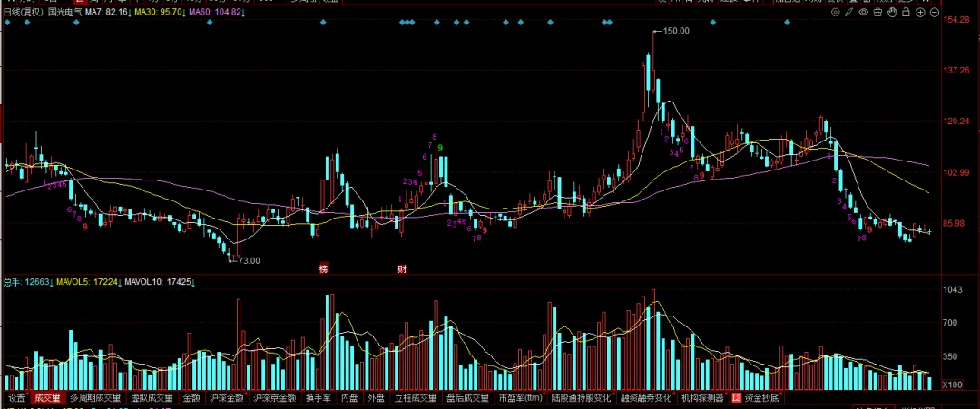The image size is (980, 409).
Task: Open the 设置 tab in indicator bar
Action: (17, 397)
